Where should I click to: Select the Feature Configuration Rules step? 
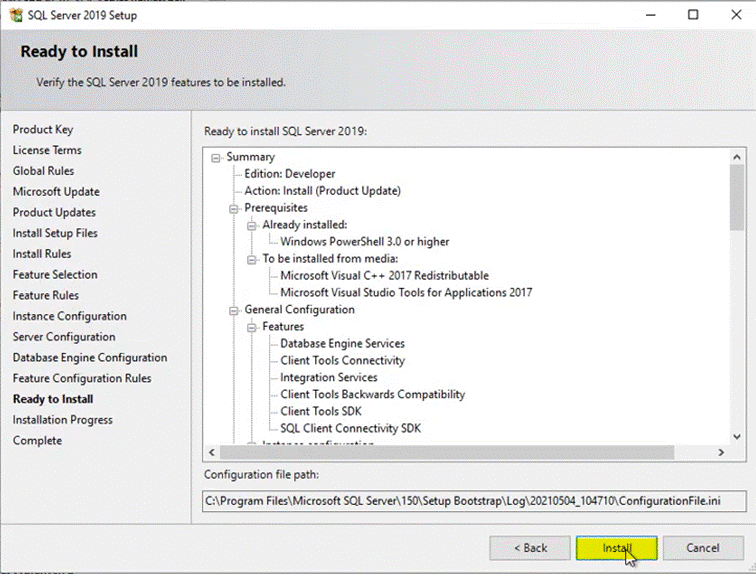(x=82, y=378)
